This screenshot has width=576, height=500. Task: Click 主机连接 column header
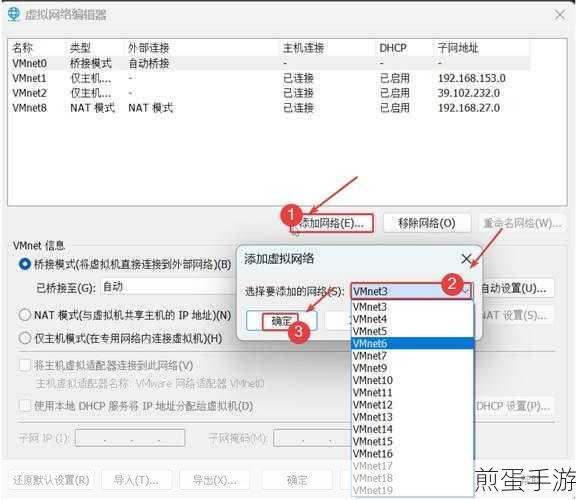tap(303, 48)
